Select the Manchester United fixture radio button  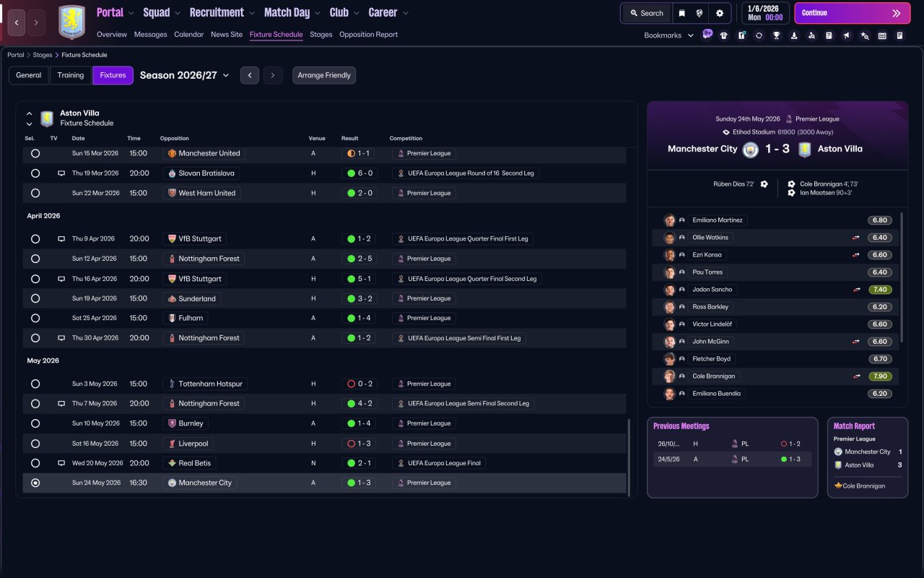(x=35, y=153)
